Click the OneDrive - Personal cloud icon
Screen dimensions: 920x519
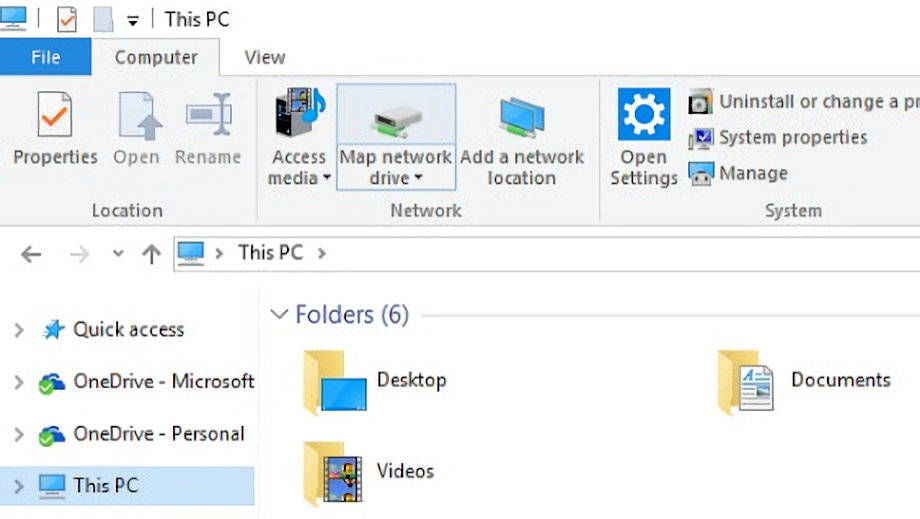pyautogui.click(x=52, y=436)
